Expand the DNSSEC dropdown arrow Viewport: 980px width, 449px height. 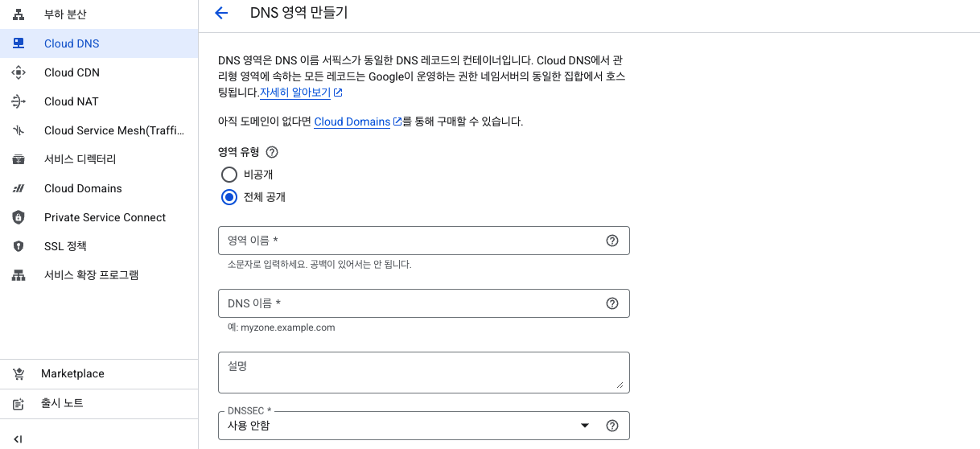tap(585, 426)
